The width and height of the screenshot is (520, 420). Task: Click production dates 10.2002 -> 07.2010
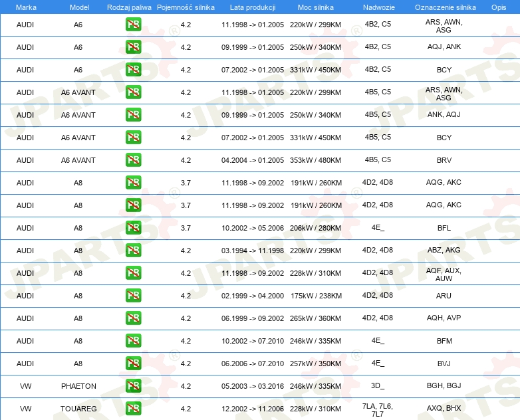(x=253, y=341)
